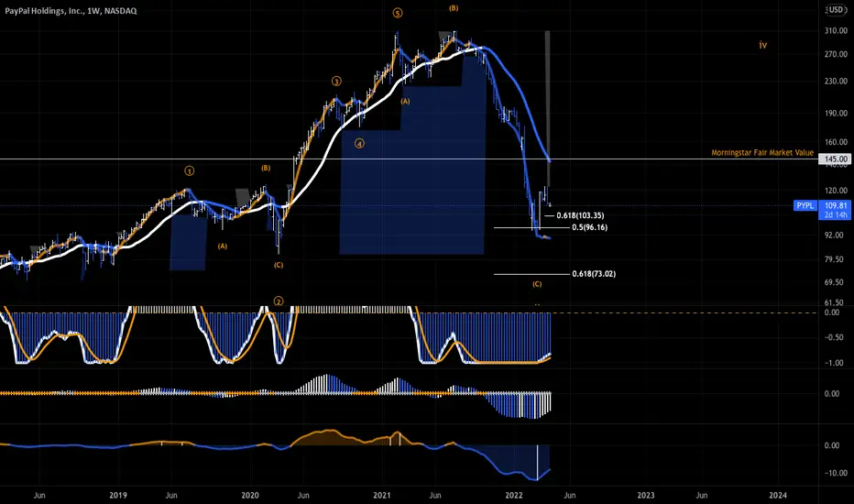Click the 109.81 last price label
This screenshot has height=504, width=854.
tap(836, 205)
